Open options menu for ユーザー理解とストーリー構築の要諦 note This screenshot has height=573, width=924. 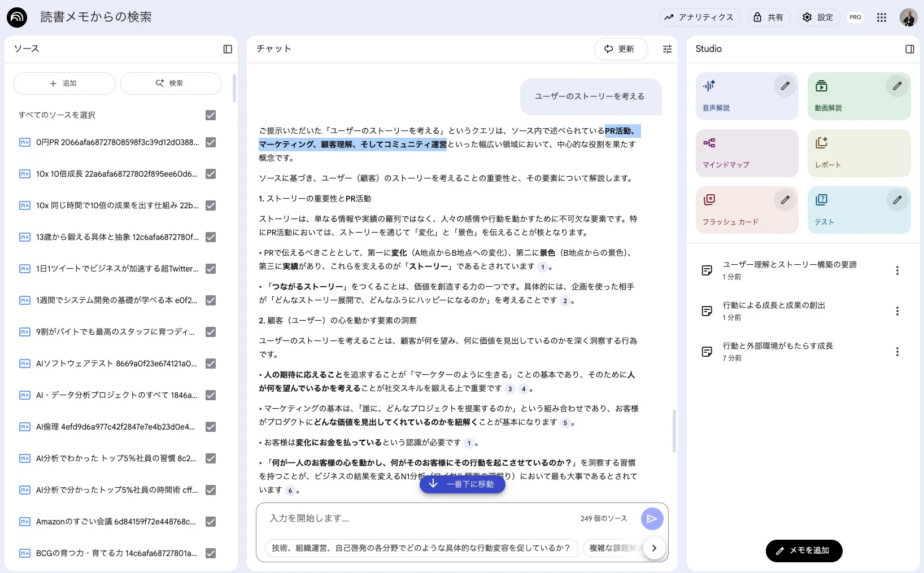point(897,270)
